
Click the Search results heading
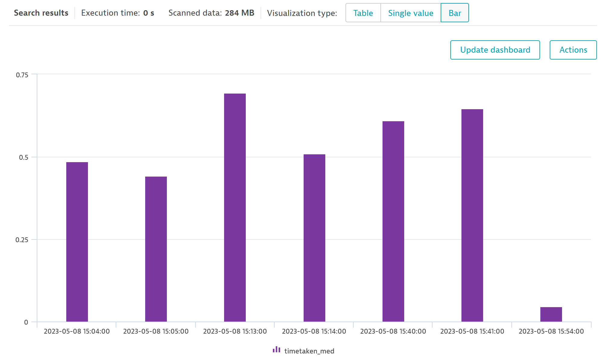coord(41,13)
